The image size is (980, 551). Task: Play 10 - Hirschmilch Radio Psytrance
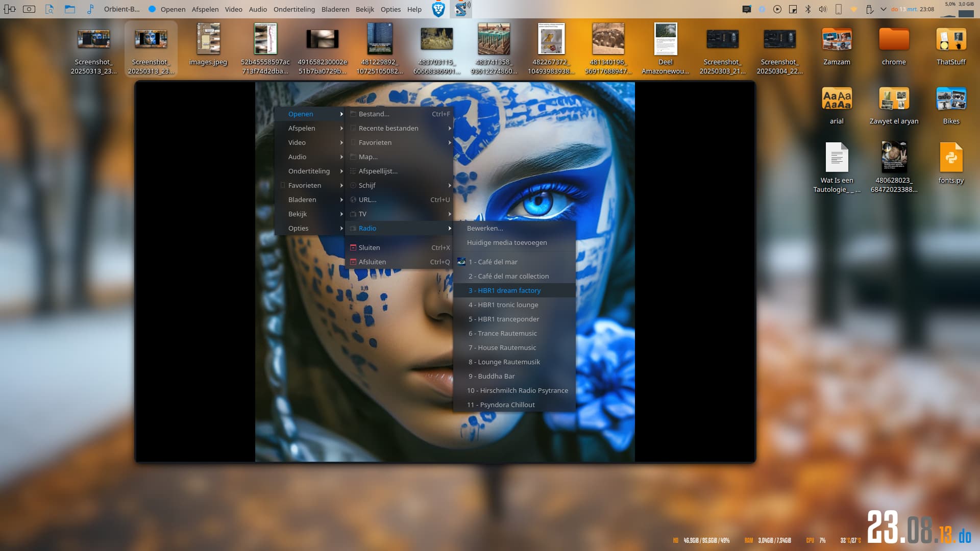[514, 390]
